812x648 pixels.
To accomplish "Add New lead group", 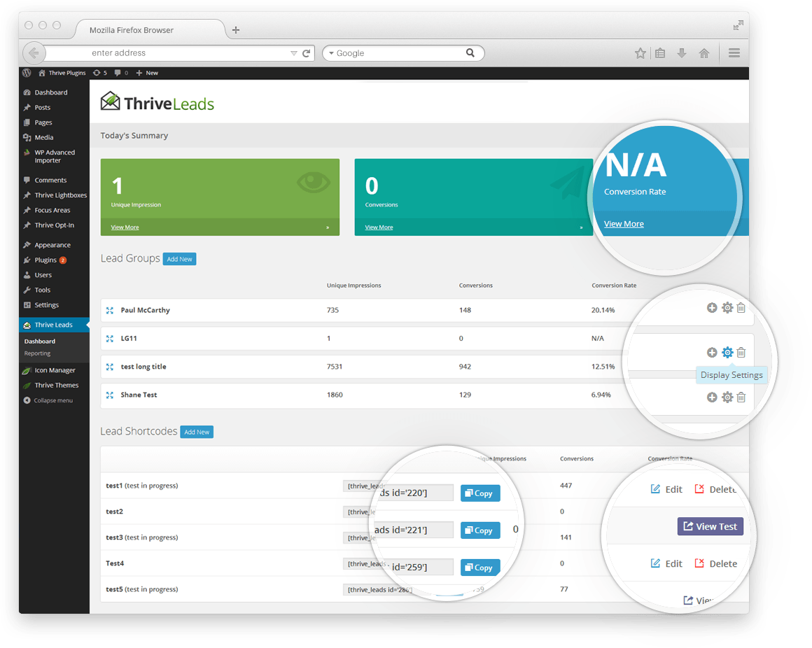I will [179, 259].
